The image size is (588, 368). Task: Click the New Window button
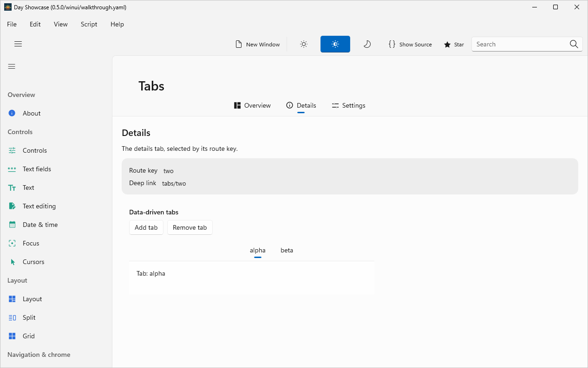[x=258, y=44]
